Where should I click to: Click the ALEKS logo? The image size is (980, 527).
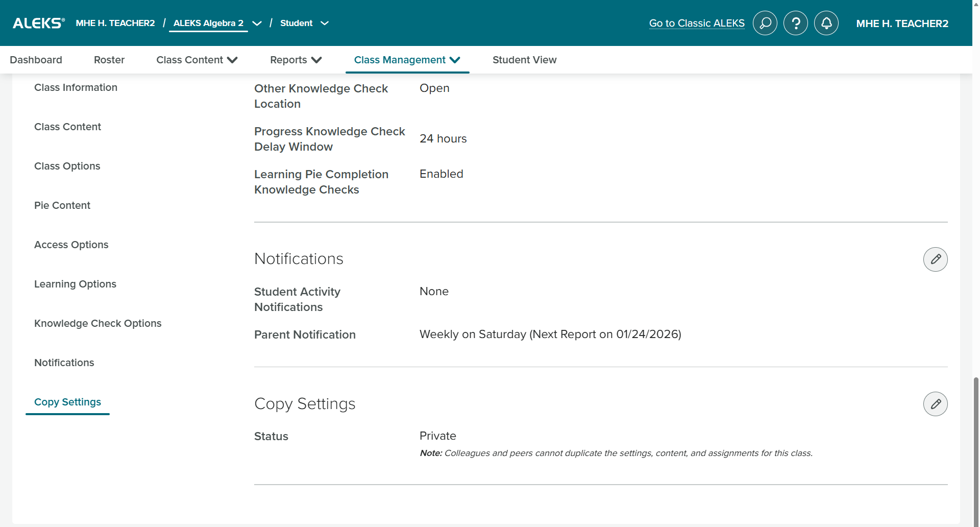pos(39,23)
